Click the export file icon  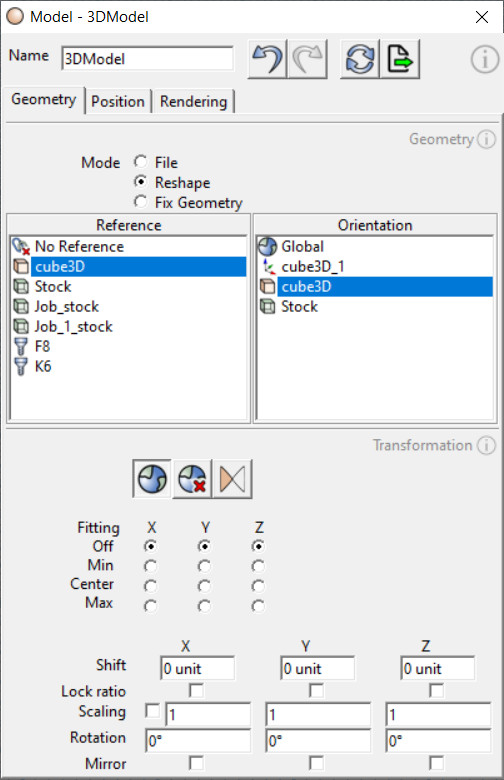coord(400,59)
